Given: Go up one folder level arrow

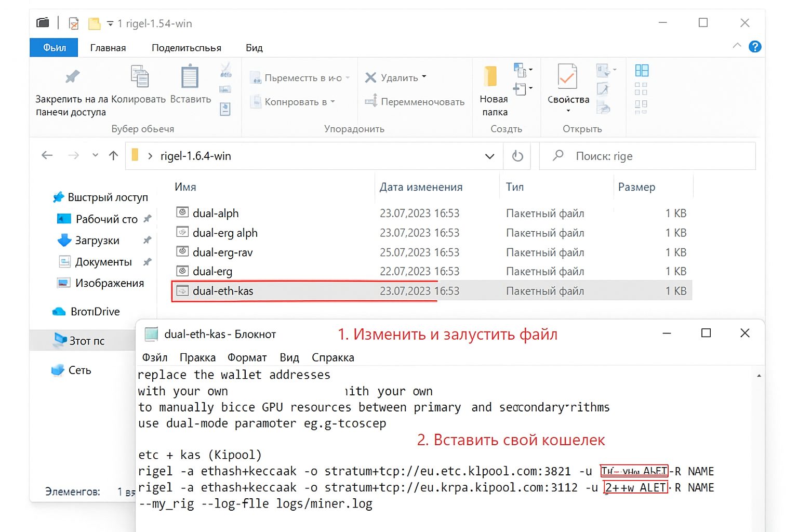Looking at the screenshot, I should tap(114, 155).
